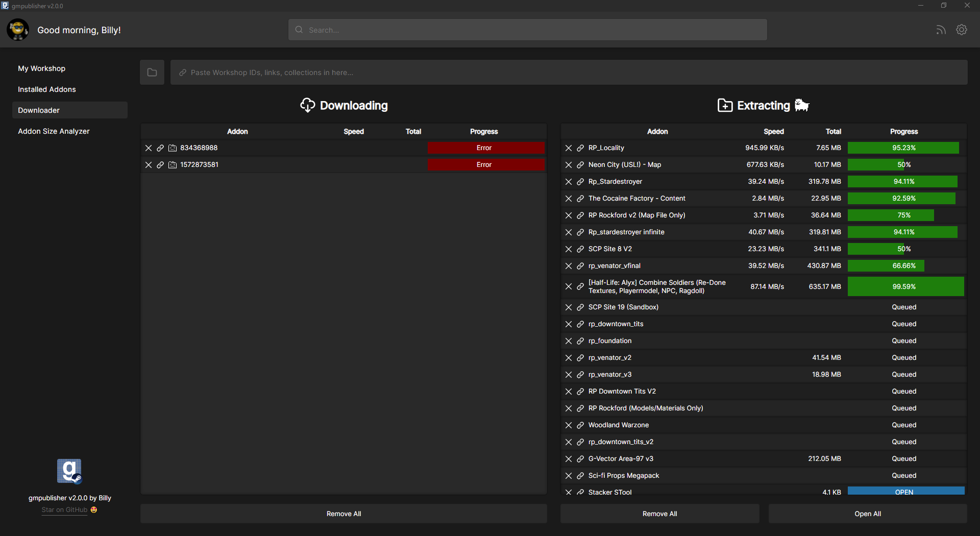The height and width of the screenshot is (536, 980).
Task: Click the link icon next to Neon City map
Action: coord(580,165)
